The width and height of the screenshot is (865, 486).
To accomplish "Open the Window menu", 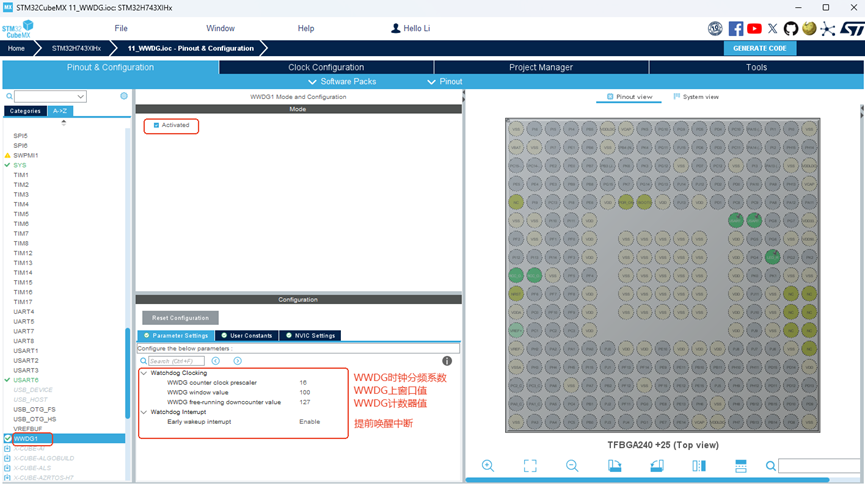I will pos(220,28).
